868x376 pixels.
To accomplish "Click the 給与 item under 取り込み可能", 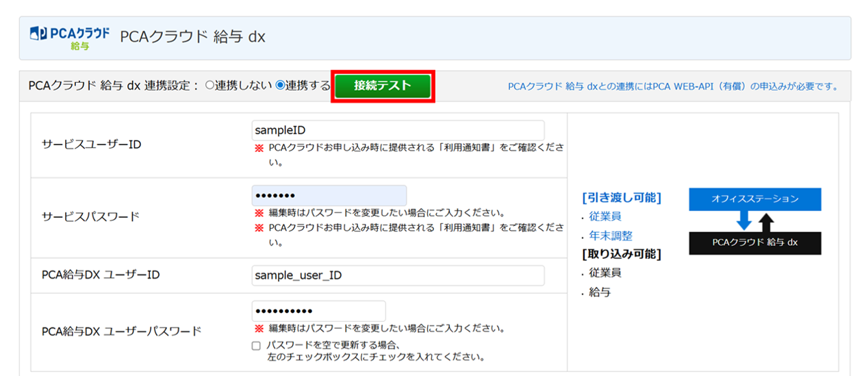I will [x=600, y=292].
